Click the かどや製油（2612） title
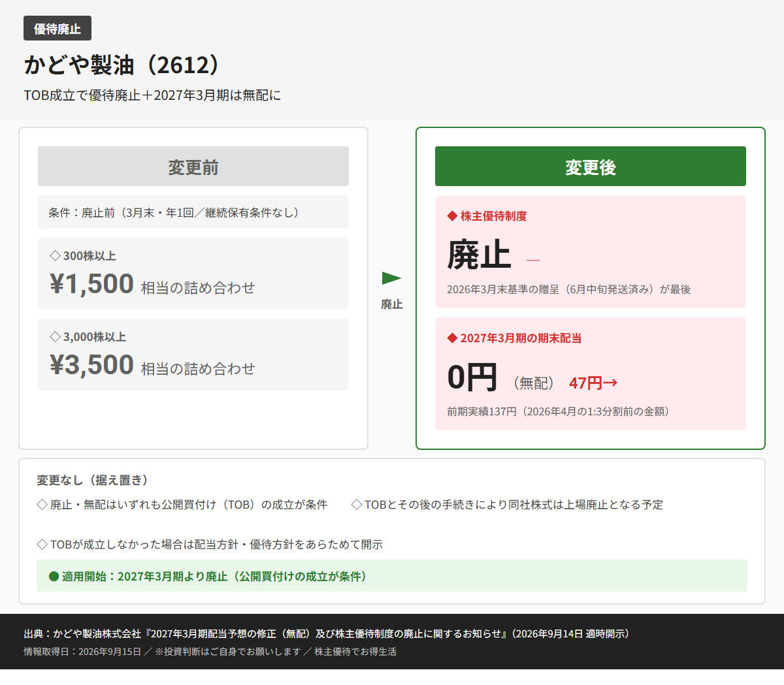Image resolution: width=784 pixels, height=685 pixels. coord(124,65)
